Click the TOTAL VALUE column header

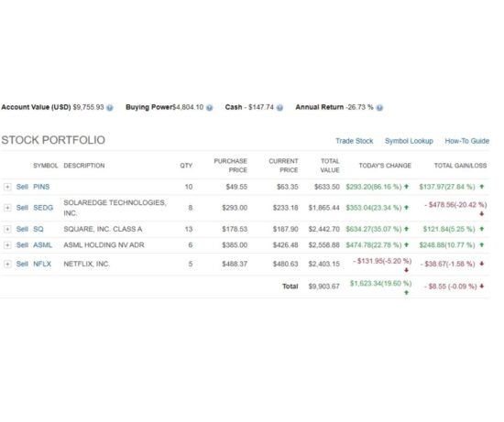[330, 166]
